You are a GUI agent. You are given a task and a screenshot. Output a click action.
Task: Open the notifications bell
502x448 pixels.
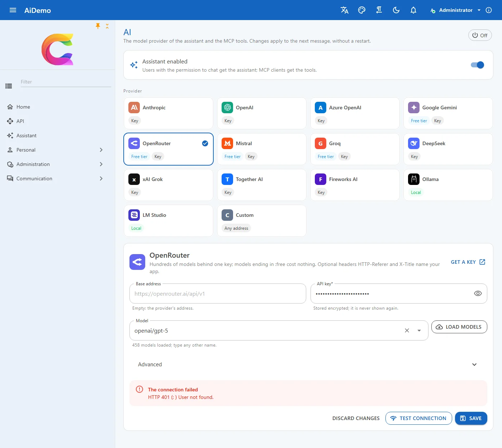413,10
